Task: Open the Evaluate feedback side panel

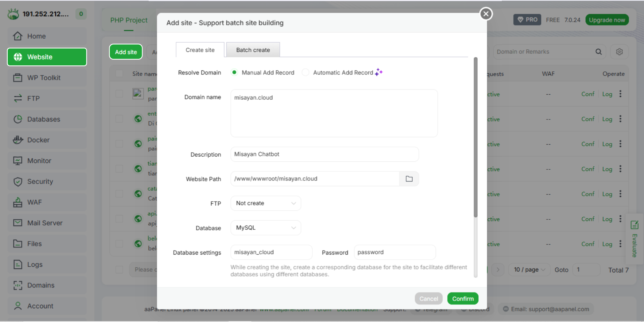Action: click(x=634, y=239)
